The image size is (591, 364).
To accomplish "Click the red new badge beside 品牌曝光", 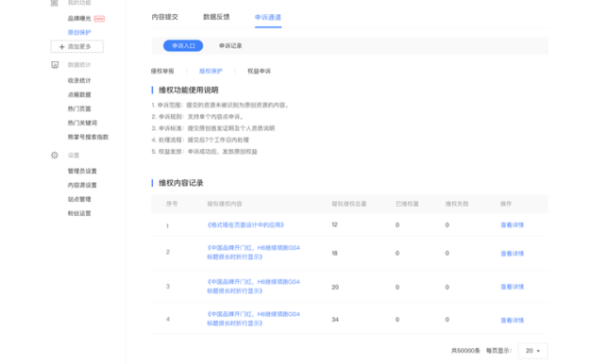I will pyautogui.click(x=99, y=19).
